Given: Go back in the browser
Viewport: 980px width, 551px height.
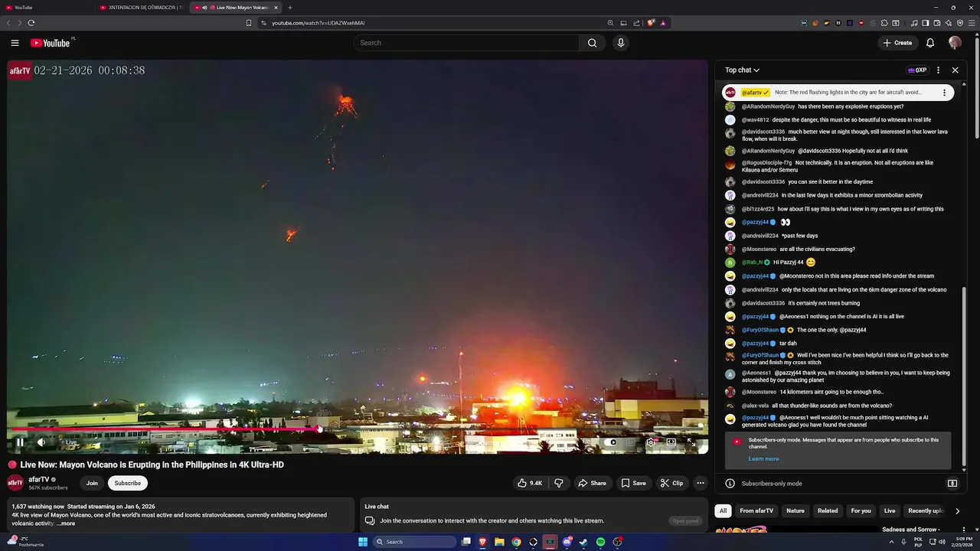Looking at the screenshot, I should [8, 23].
